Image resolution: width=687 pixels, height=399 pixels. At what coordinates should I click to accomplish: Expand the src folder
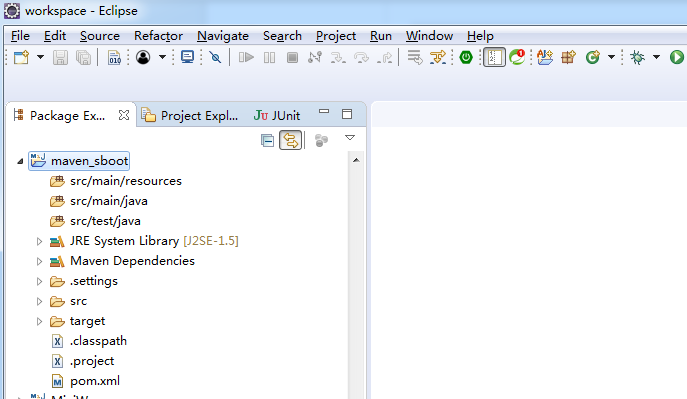click(x=39, y=301)
